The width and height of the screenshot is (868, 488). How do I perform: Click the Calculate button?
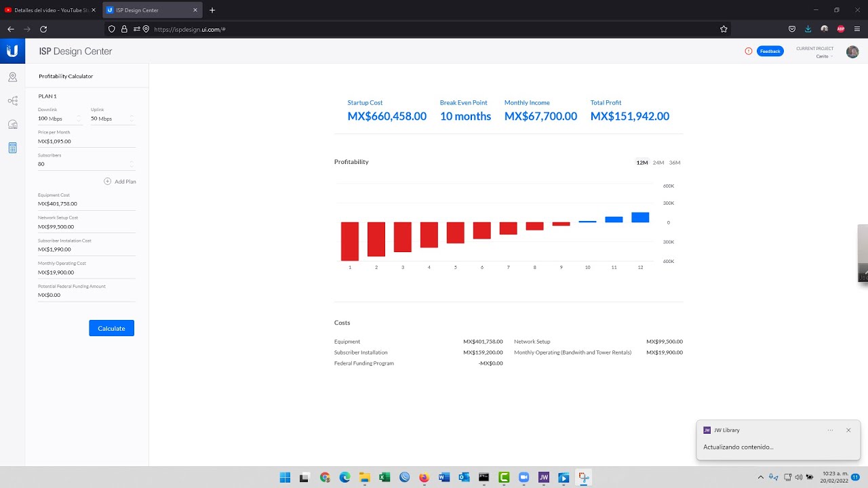coord(111,328)
